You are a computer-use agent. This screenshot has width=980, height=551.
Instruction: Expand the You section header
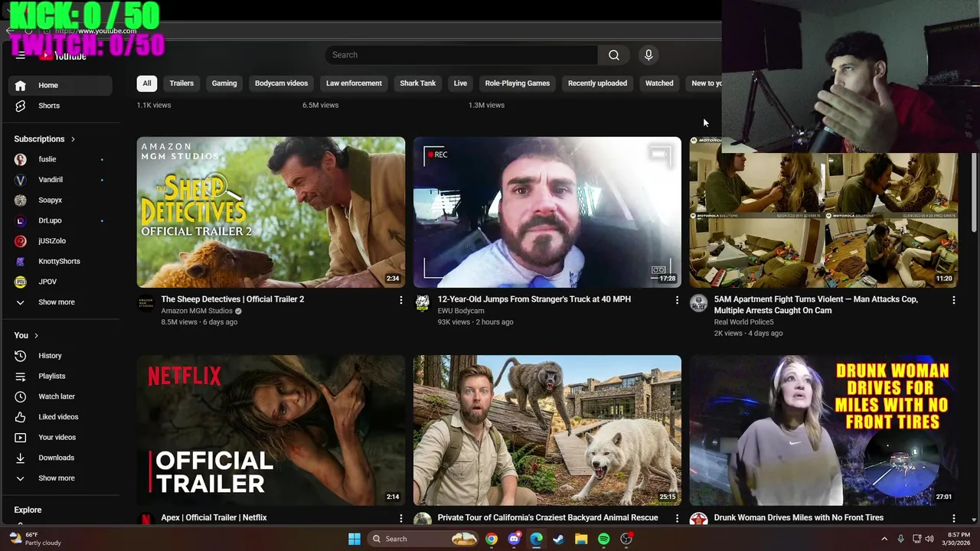(x=26, y=335)
